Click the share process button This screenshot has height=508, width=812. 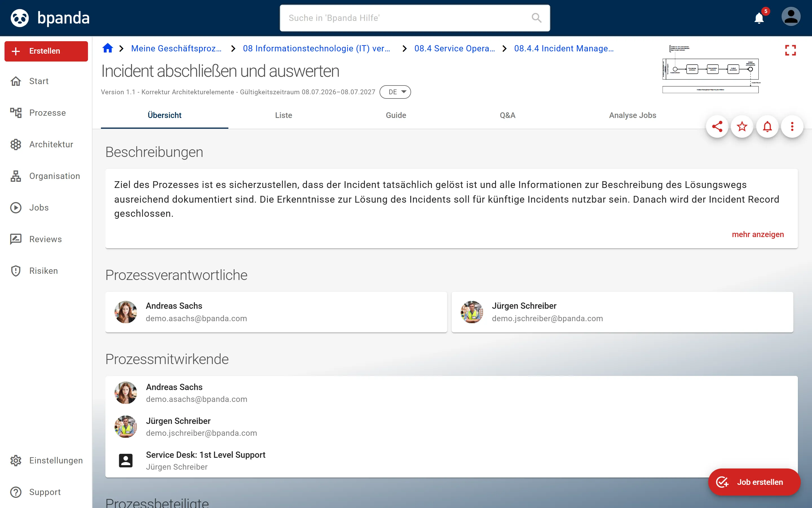point(717,127)
